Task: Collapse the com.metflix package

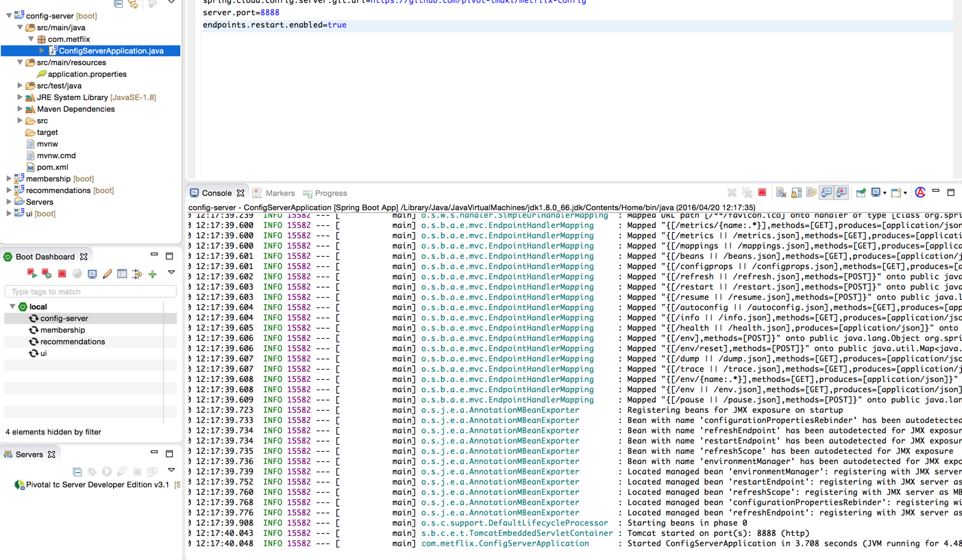Action: [31, 39]
